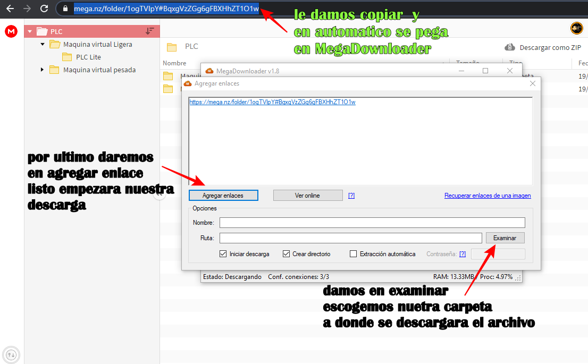Click the MegaDownloader v1.8 title bar icon

pos(209,71)
